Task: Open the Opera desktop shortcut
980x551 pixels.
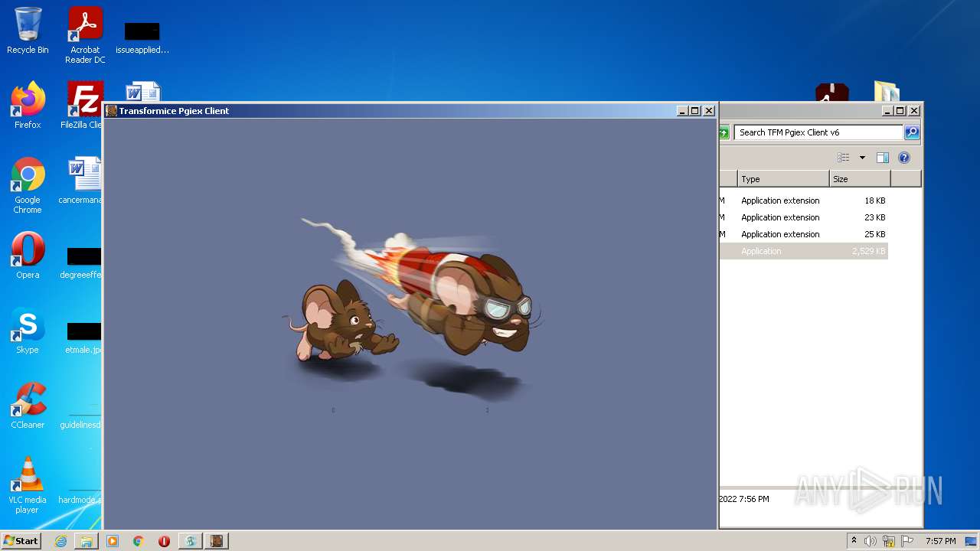Action: [x=28, y=256]
